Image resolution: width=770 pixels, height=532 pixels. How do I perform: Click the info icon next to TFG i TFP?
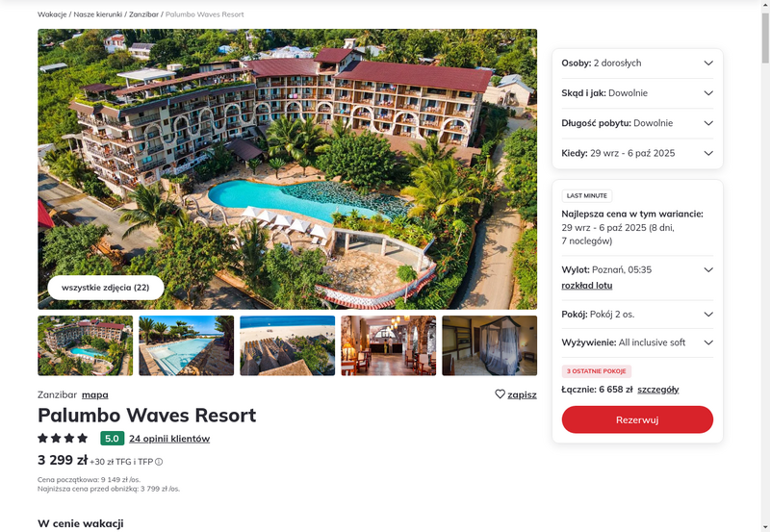159,462
